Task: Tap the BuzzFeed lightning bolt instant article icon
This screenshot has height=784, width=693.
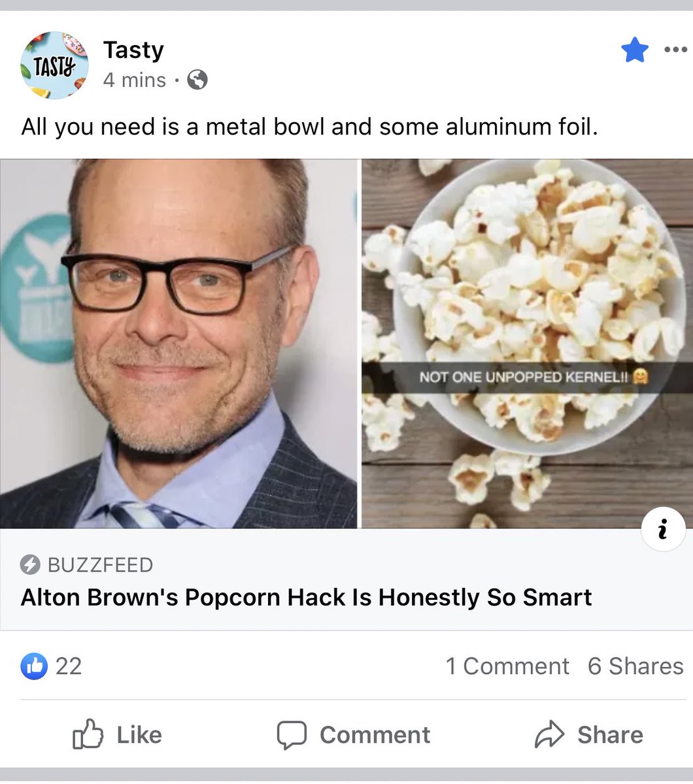Action: tap(31, 564)
